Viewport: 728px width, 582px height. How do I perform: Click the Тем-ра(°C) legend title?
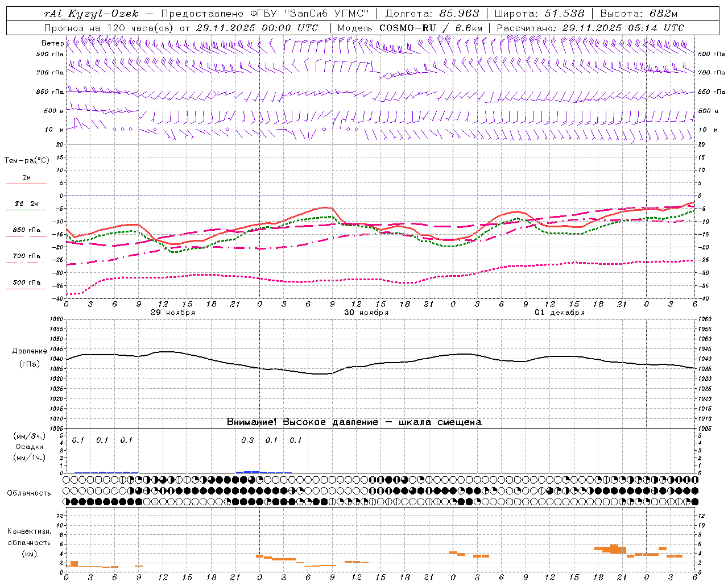tap(27, 161)
